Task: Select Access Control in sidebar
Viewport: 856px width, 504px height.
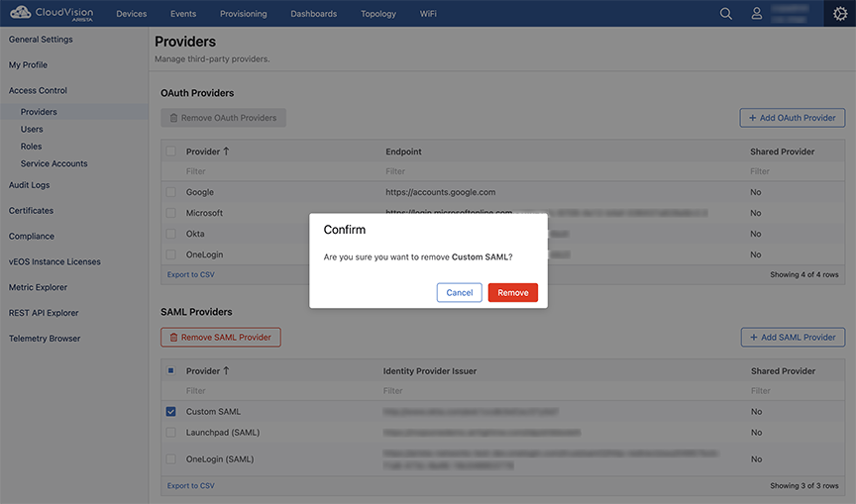Action: pos(38,90)
